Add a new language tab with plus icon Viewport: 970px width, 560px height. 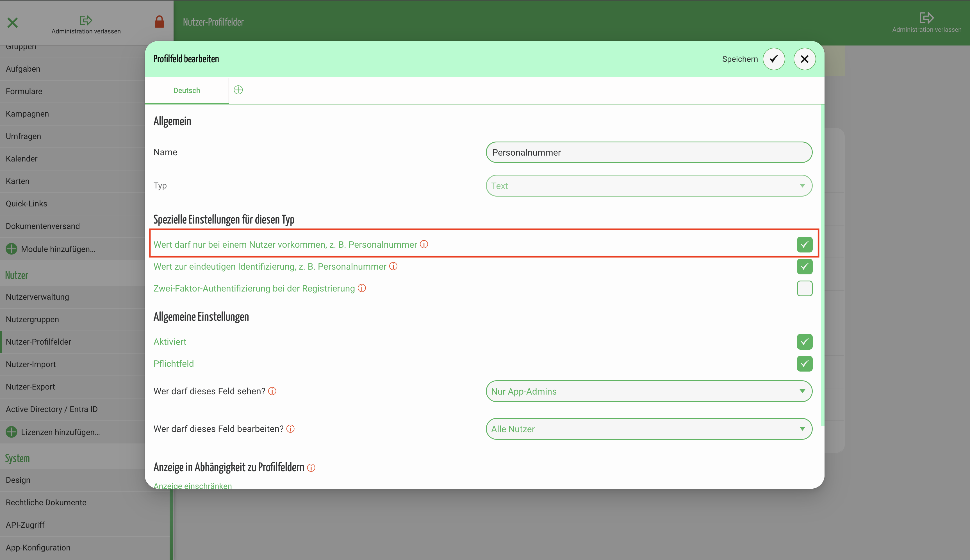coord(238,90)
